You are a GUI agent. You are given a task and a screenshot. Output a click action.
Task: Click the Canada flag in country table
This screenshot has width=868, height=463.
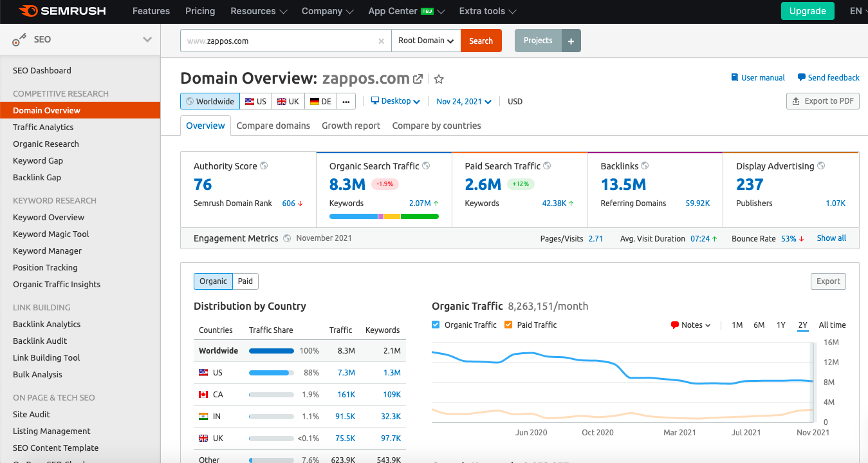click(203, 394)
